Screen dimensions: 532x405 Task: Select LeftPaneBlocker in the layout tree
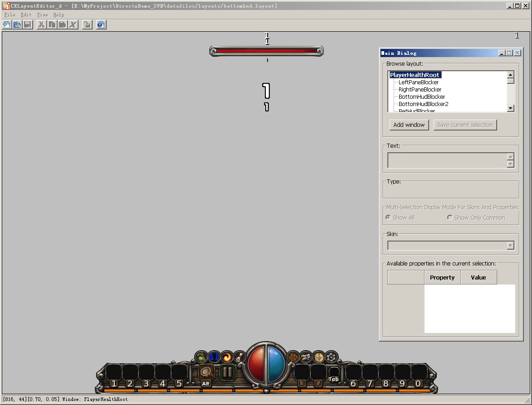click(418, 82)
